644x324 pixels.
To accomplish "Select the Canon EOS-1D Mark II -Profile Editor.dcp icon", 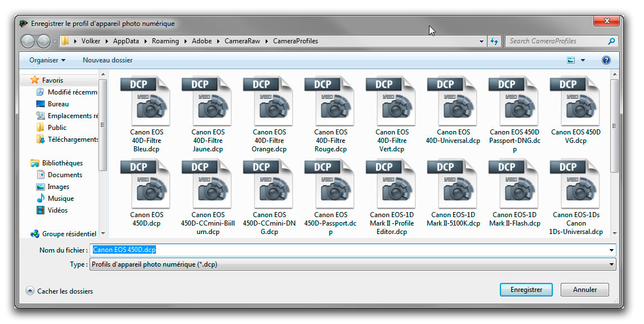I will point(392,183).
